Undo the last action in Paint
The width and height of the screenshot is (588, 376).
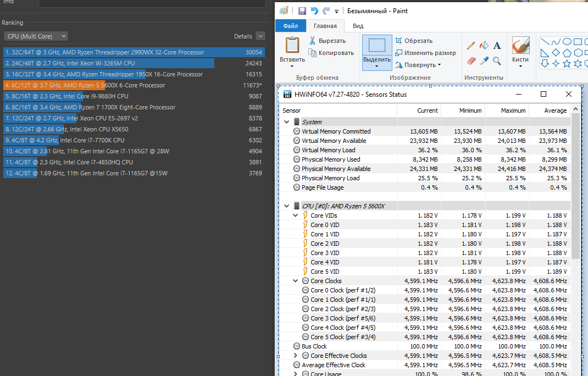click(x=314, y=11)
